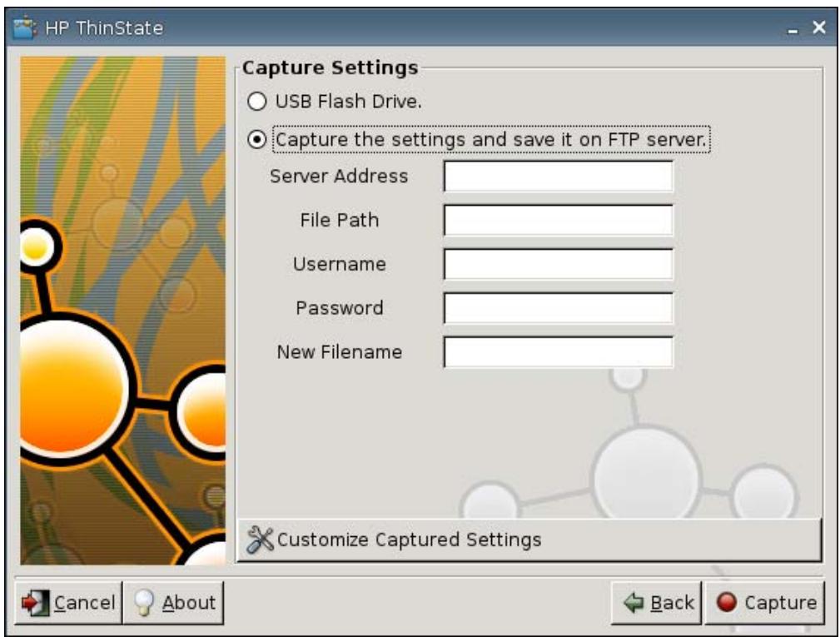This screenshot has width=840, height=637.
Task: Click the 'New Filename' label
Action: click(339, 352)
